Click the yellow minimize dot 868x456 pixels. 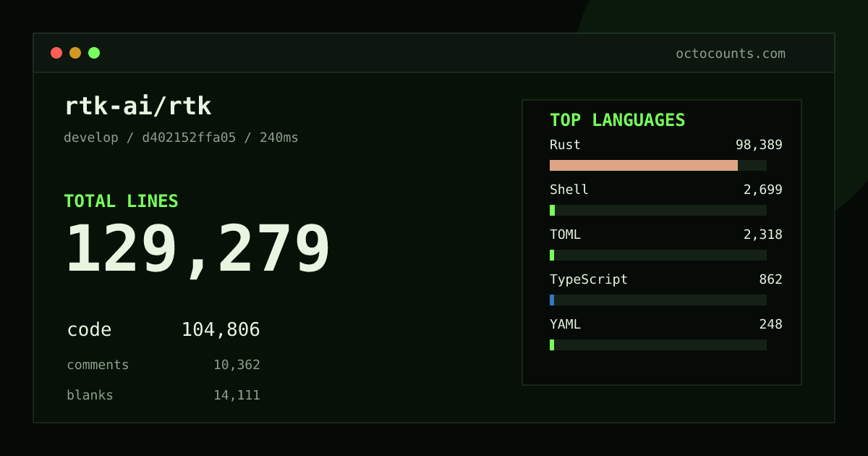pos(75,53)
